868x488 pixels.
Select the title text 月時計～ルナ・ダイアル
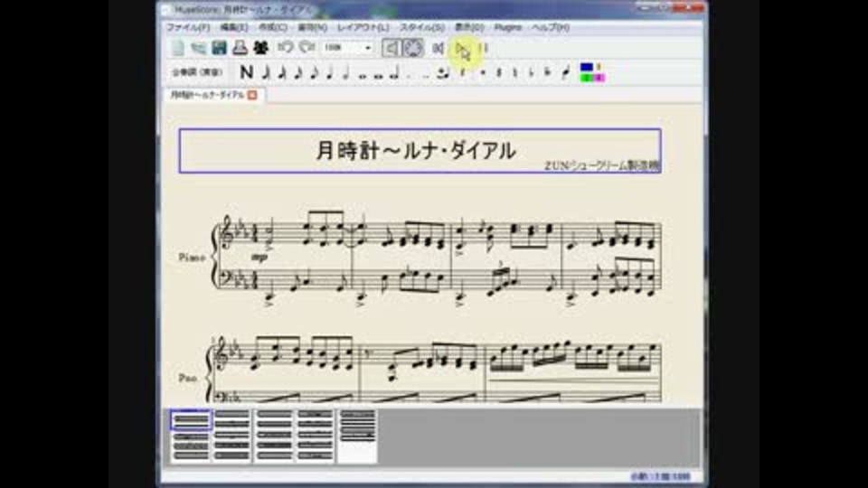tap(416, 151)
